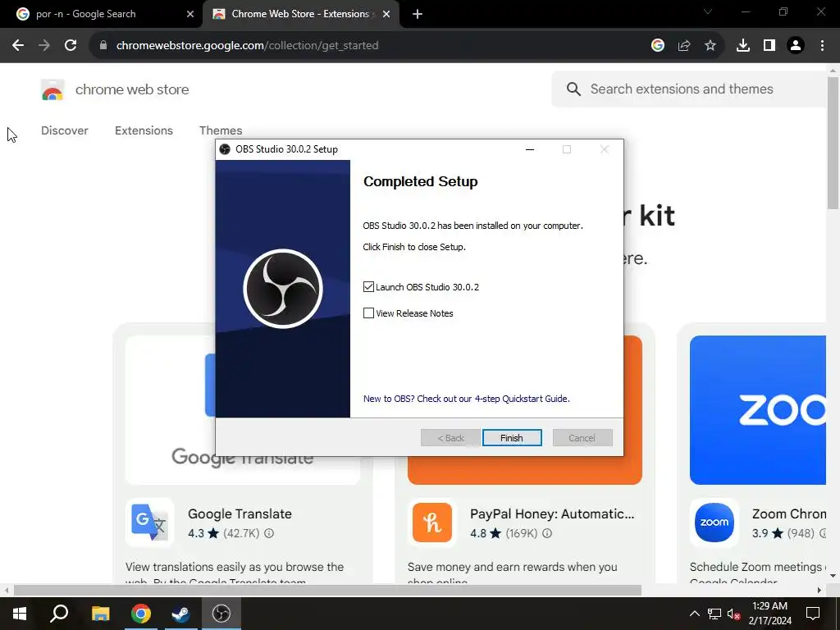Viewport: 840px width, 630px height.
Task: Click the OBS installer icon on the taskbar
Action: click(x=221, y=614)
